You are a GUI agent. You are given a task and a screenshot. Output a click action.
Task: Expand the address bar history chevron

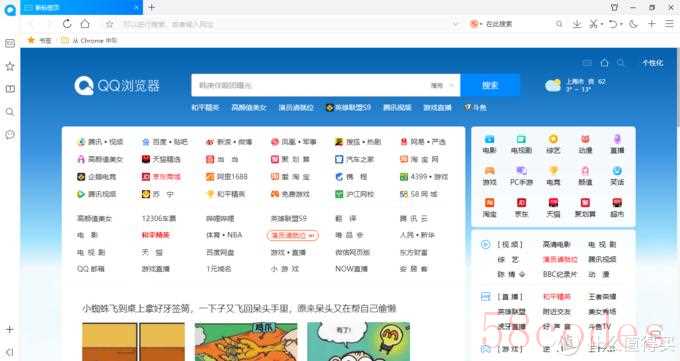tap(455, 24)
